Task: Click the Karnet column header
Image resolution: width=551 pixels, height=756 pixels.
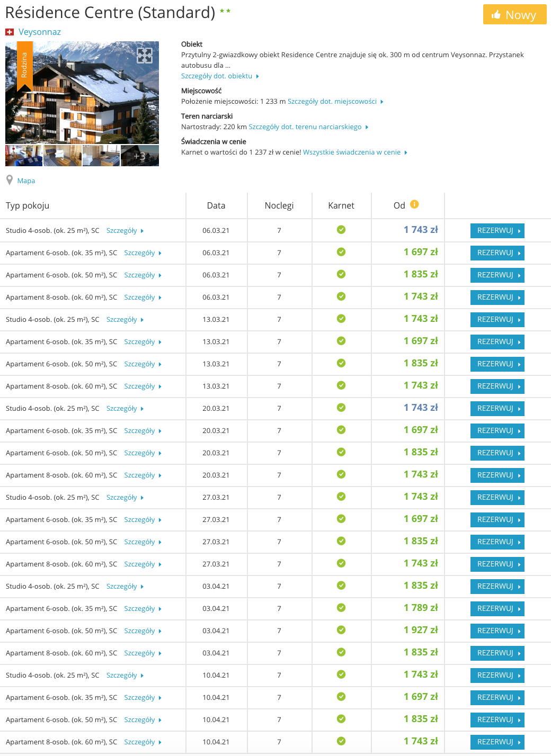Action: point(341,205)
